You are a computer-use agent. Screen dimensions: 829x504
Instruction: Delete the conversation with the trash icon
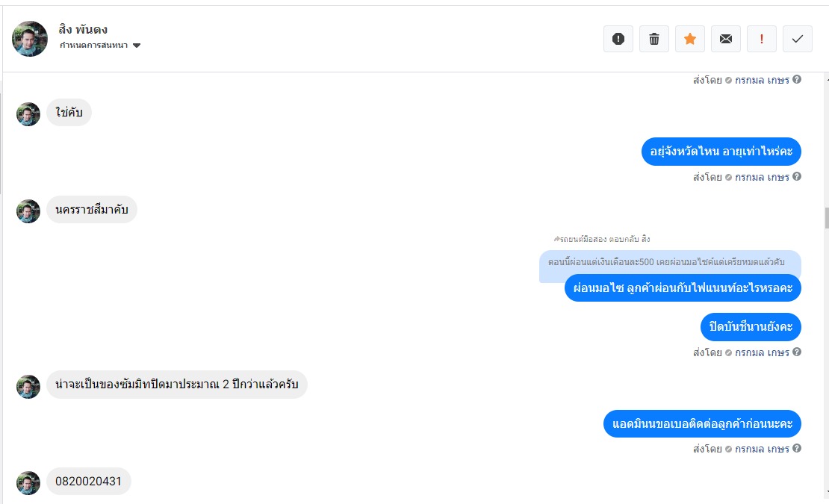click(654, 39)
